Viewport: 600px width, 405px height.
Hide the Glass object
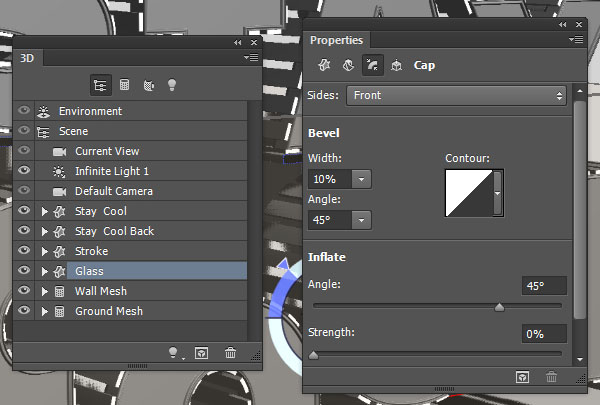(24, 270)
